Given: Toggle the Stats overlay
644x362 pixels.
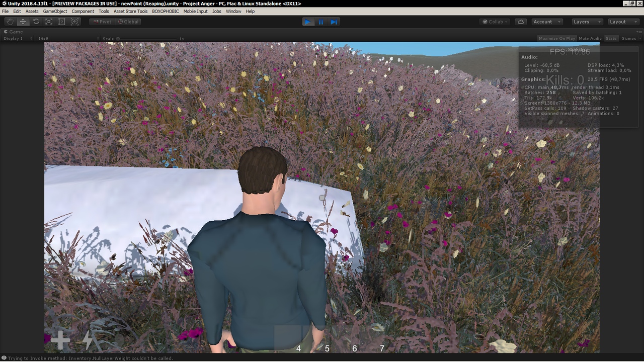Looking at the screenshot, I should pyautogui.click(x=611, y=39).
